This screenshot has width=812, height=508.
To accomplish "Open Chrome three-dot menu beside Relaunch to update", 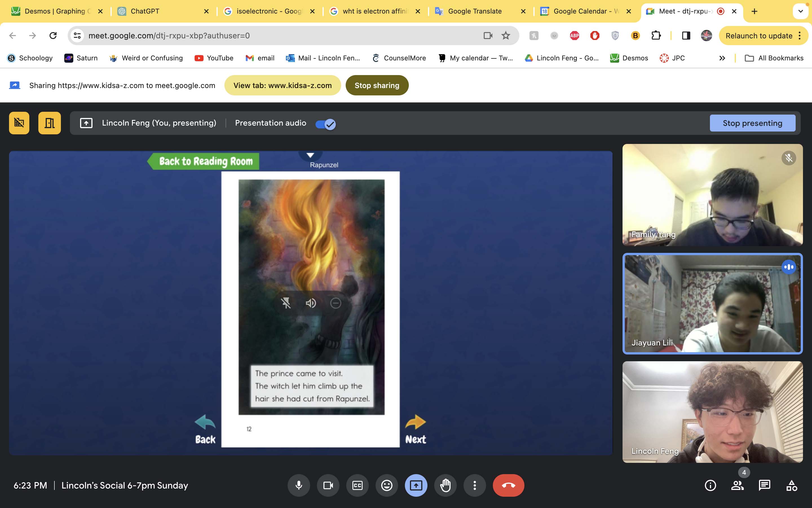I will pyautogui.click(x=800, y=36).
